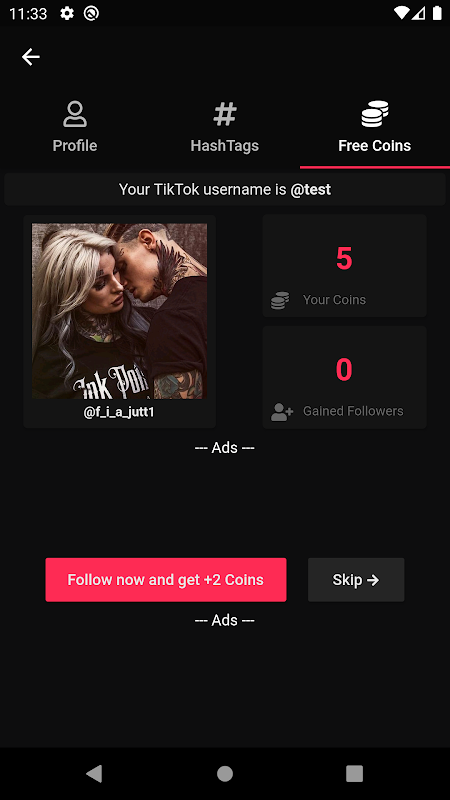Select the Profile person icon
450x800 pixels.
pyautogui.click(x=75, y=114)
